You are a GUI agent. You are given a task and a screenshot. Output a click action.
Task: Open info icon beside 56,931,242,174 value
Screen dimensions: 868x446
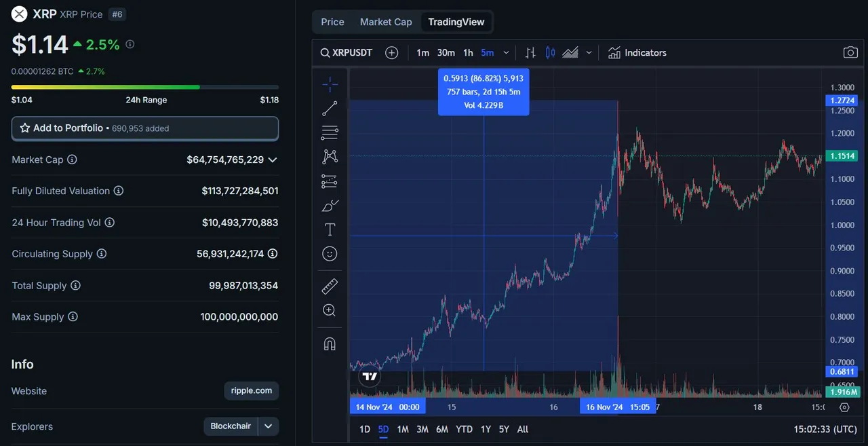click(273, 254)
